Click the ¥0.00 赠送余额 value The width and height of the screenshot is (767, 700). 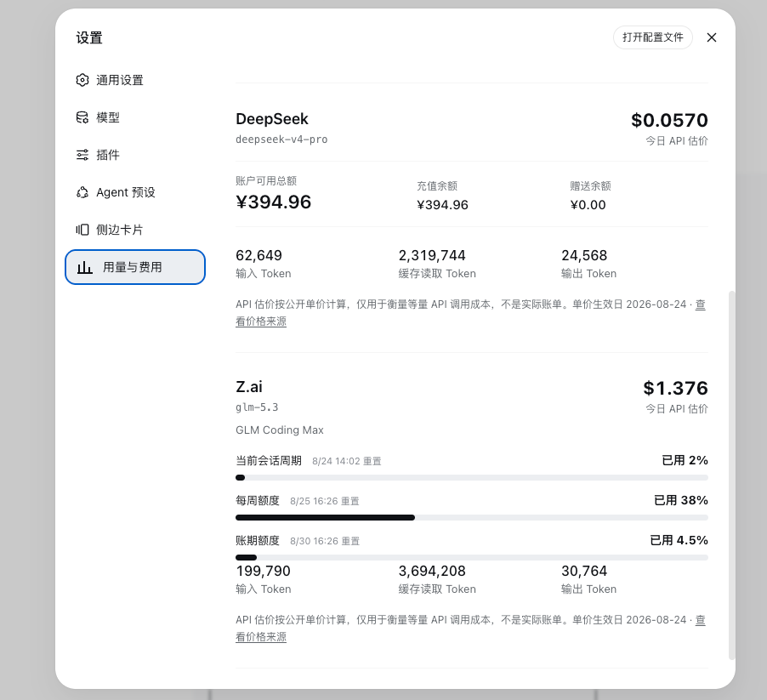[x=588, y=205]
